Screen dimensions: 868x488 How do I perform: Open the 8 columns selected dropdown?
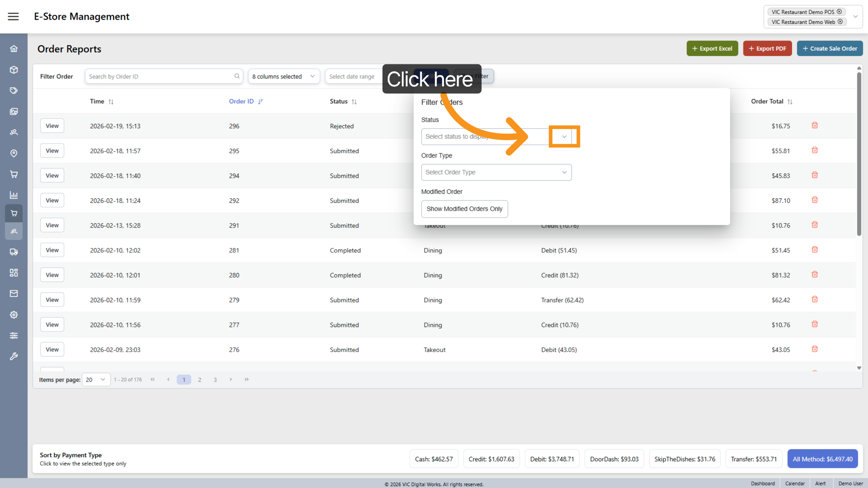[x=284, y=76]
